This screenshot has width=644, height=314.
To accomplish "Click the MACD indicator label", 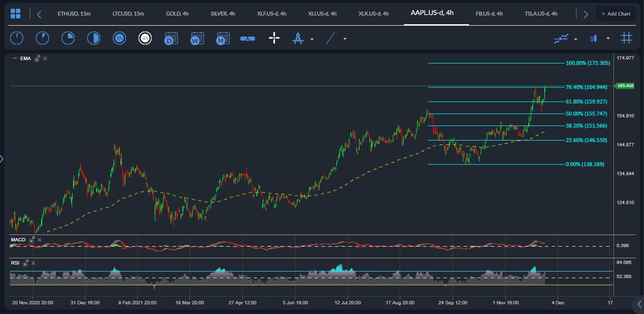I will [18, 240].
